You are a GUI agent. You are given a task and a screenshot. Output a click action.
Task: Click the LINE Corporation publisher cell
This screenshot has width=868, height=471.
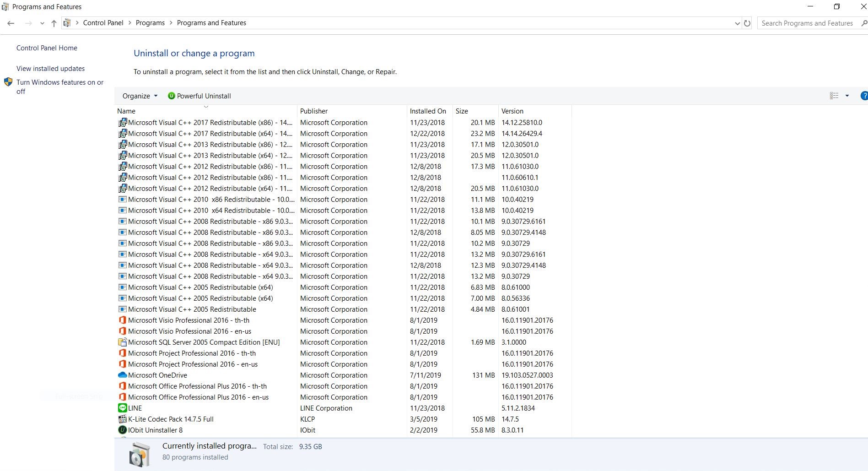coord(326,408)
